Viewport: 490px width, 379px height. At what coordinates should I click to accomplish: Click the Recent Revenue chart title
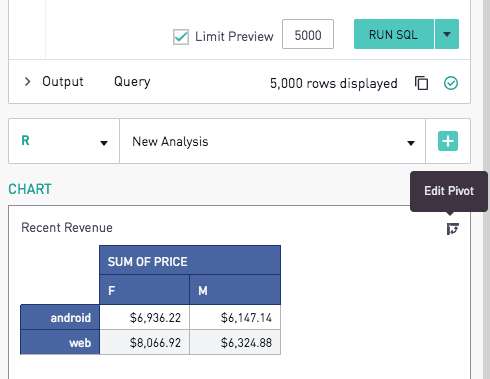67,228
